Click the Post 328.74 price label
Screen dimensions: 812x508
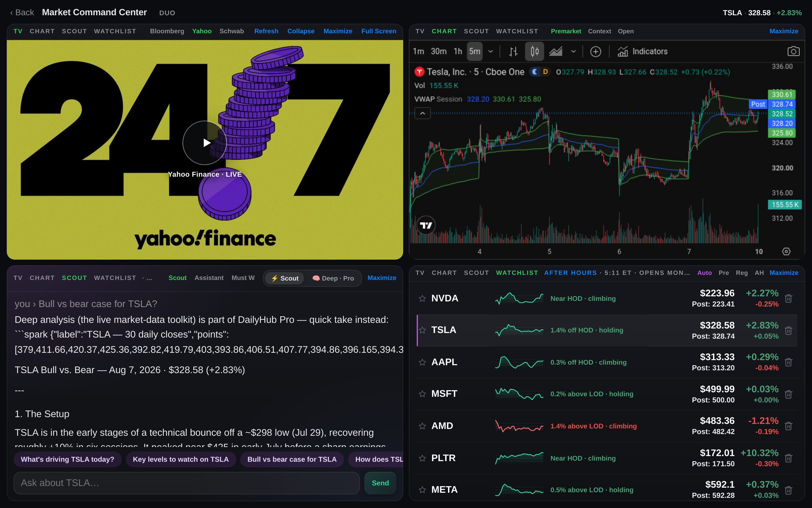[x=772, y=104]
